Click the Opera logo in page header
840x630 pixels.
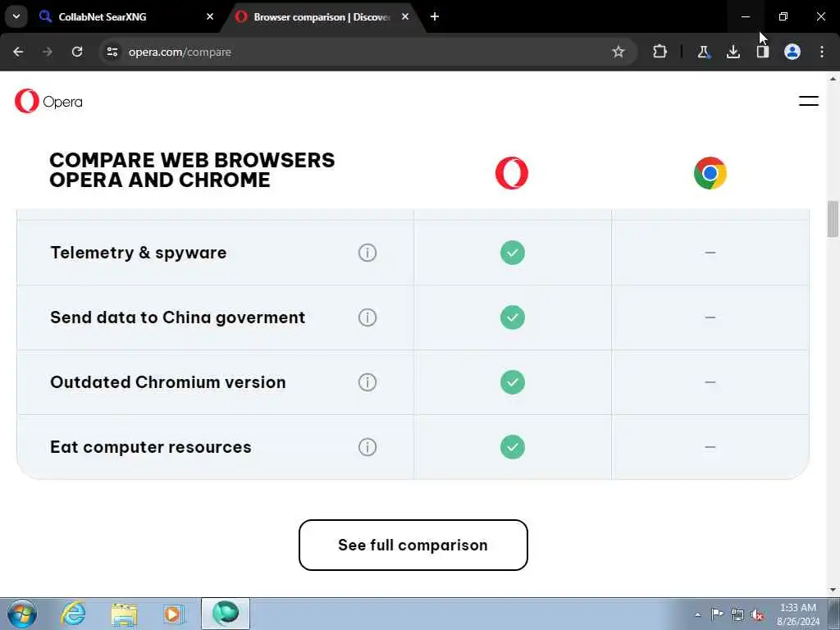pyautogui.click(x=48, y=101)
